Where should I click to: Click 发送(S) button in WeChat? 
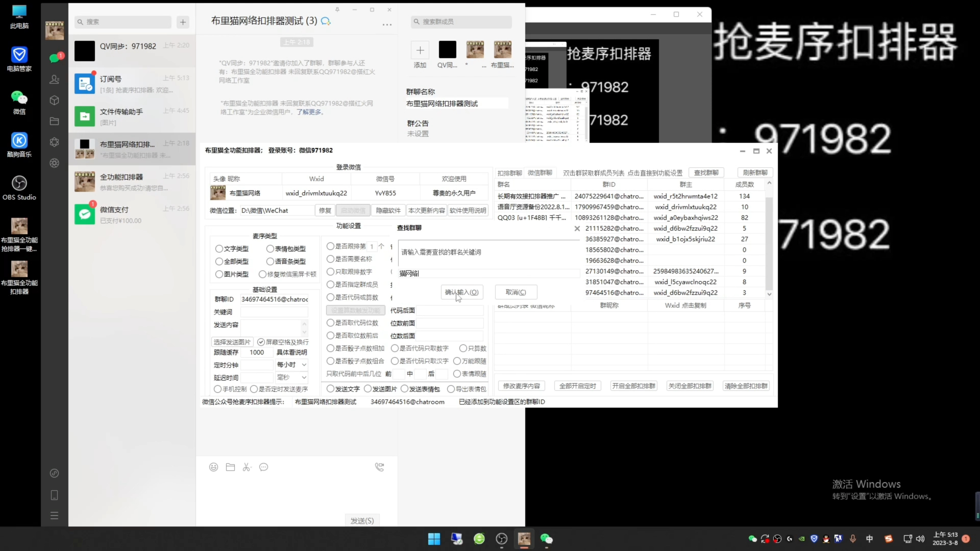tap(362, 521)
